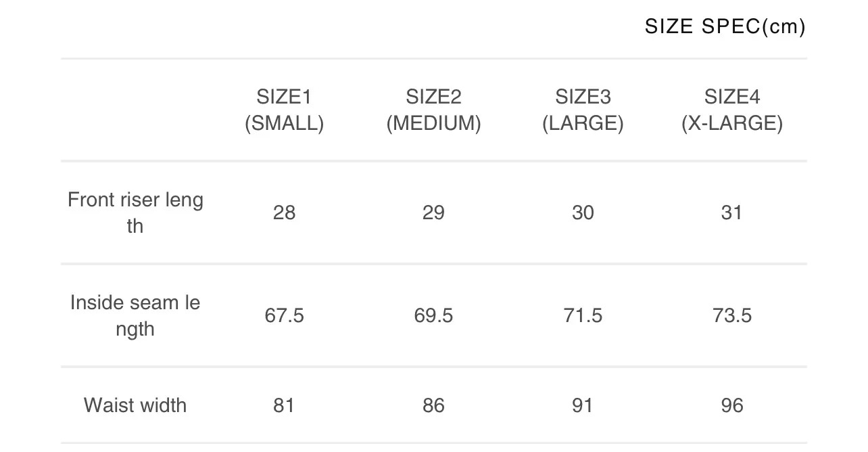This screenshot has width=868, height=452.
Task: Click the SIZE4 (X-LARGE) column header
Action: coord(732,110)
